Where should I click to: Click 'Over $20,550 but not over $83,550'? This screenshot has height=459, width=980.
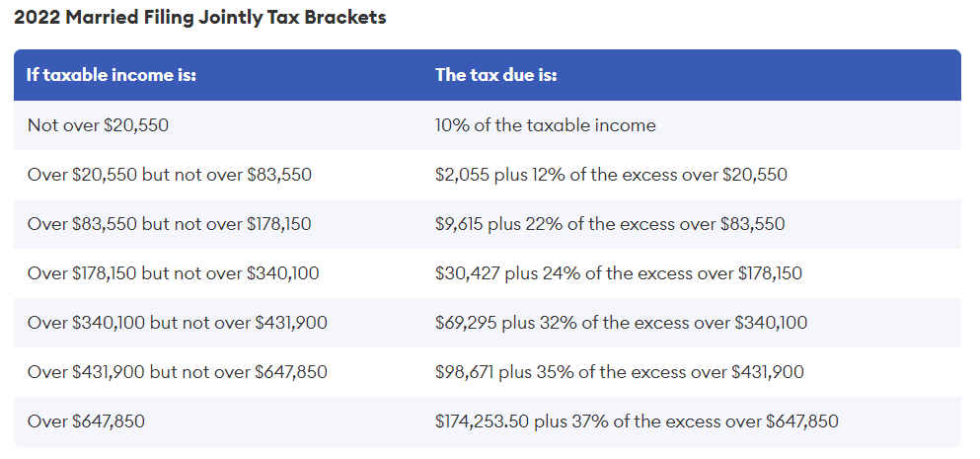[169, 175]
